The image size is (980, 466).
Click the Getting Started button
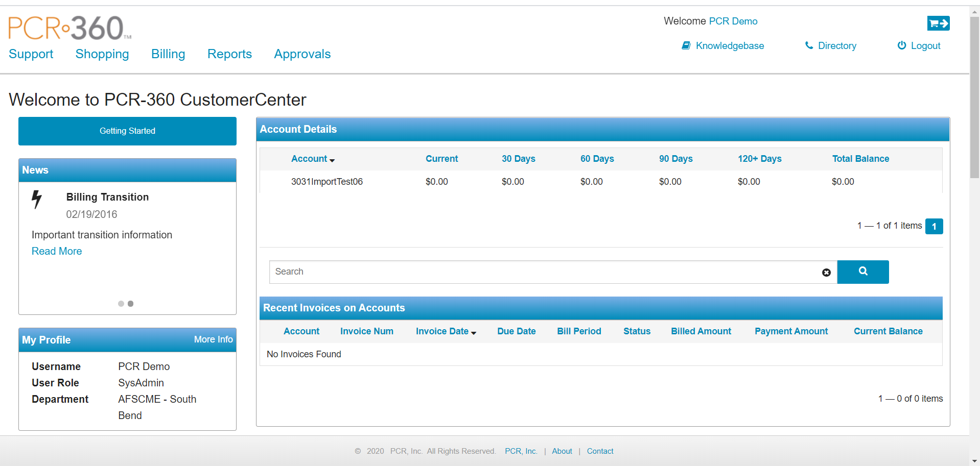(x=127, y=131)
